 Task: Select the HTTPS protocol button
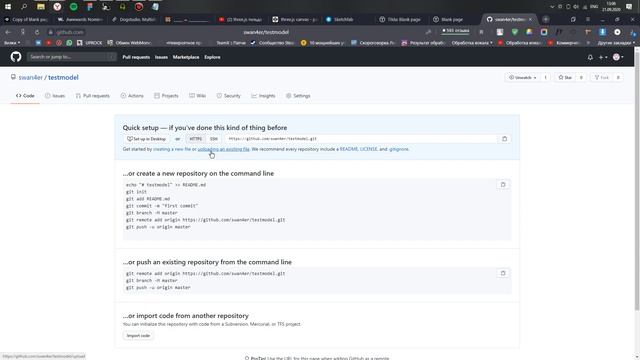(x=196, y=139)
